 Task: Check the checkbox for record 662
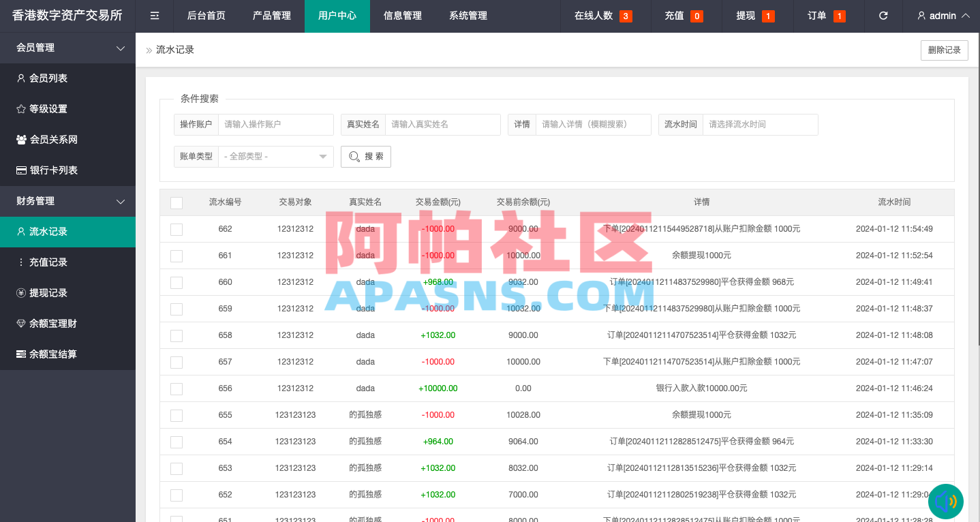point(177,229)
